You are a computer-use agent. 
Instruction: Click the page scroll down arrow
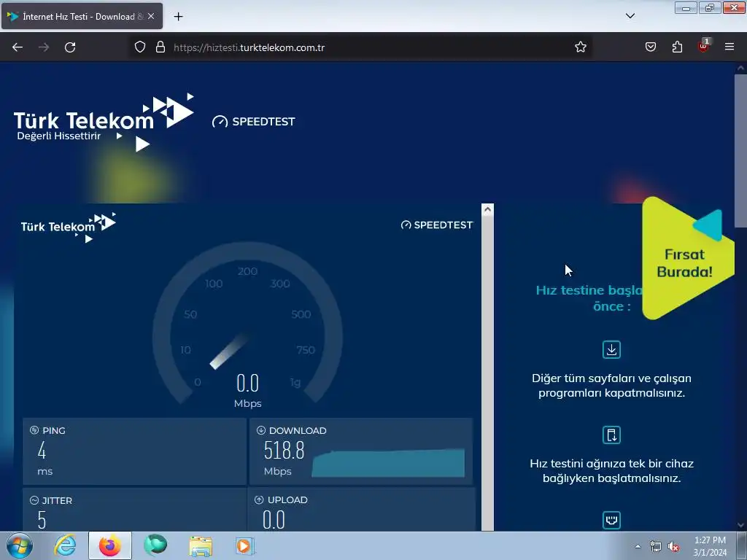[740, 525]
